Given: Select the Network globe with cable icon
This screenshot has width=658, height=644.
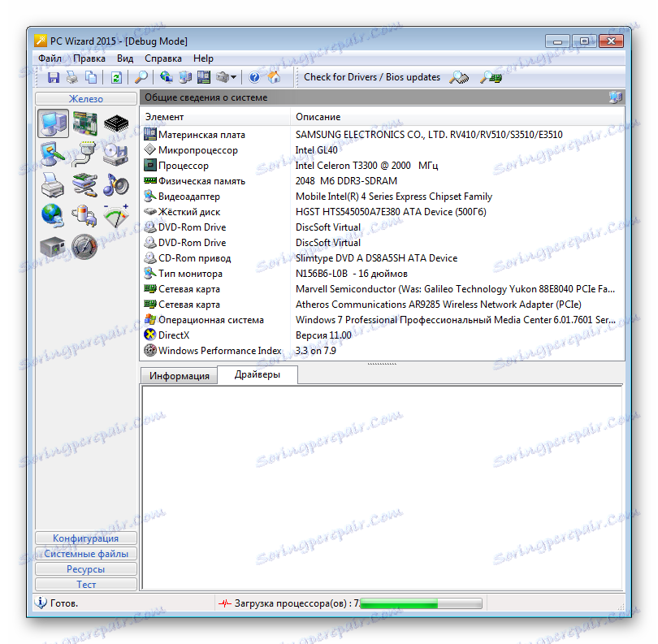Looking at the screenshot, I should 53,216.
